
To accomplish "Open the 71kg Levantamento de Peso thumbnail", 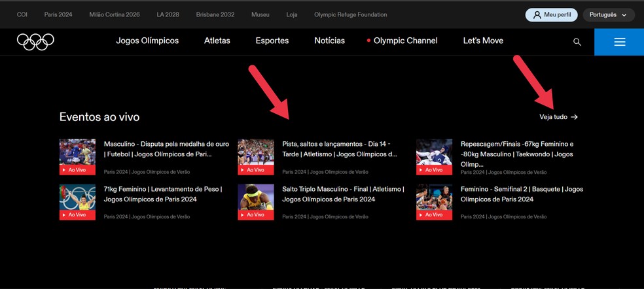I will pos(77,202).
